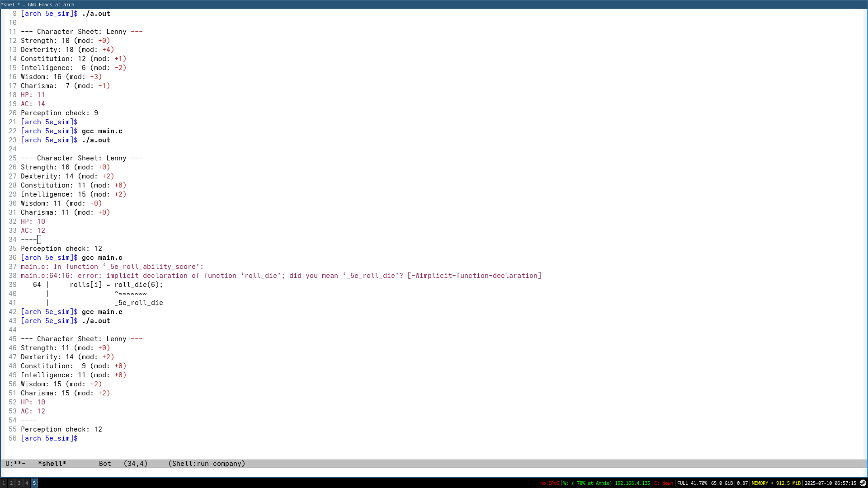
Task: Switch to workspace 1
Action: (4, 483)
